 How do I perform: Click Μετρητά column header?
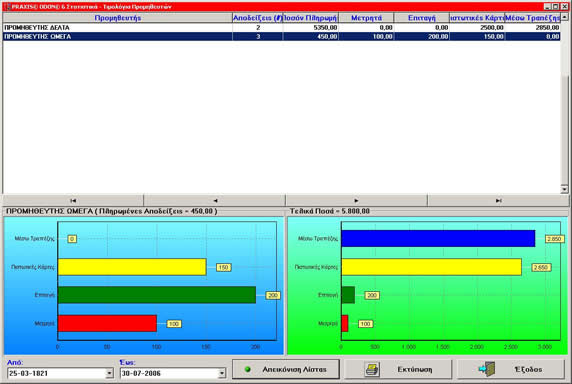coord(366,18)
